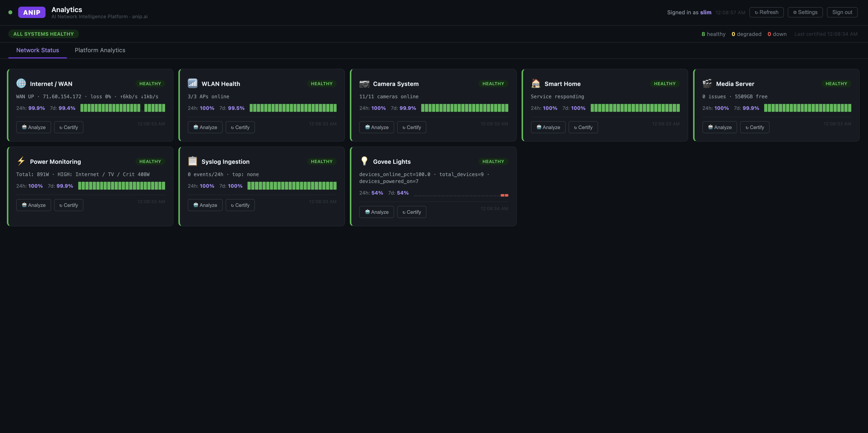This screenshot has height=433, width=868.
Task: Click the '0 degraded' count
Action: click(746, 34)
